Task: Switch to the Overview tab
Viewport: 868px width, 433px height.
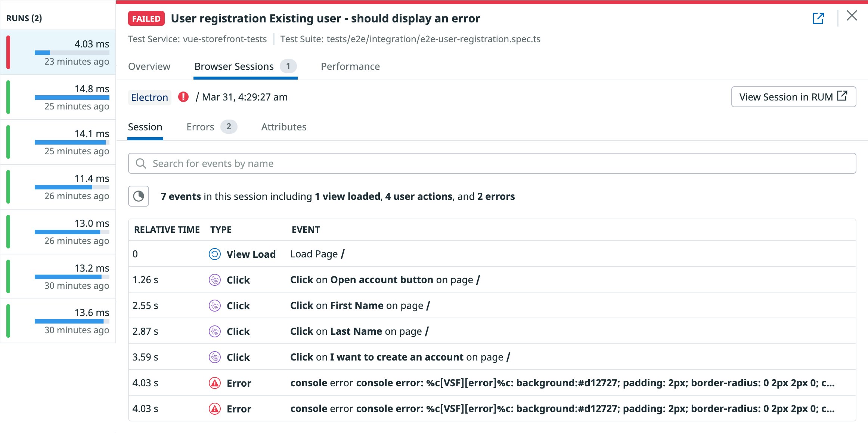Action: click(x=149, y=66)
